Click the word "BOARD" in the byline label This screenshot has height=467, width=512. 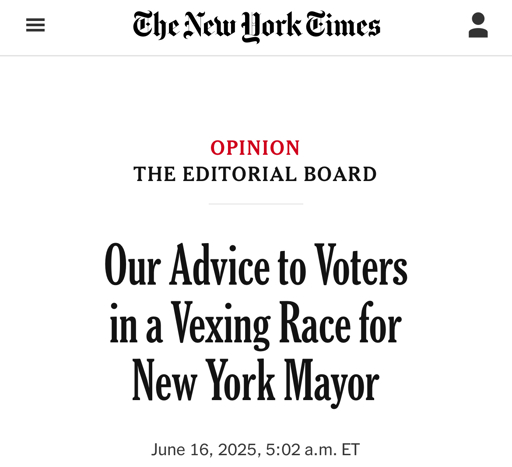(x=340, y=174)
